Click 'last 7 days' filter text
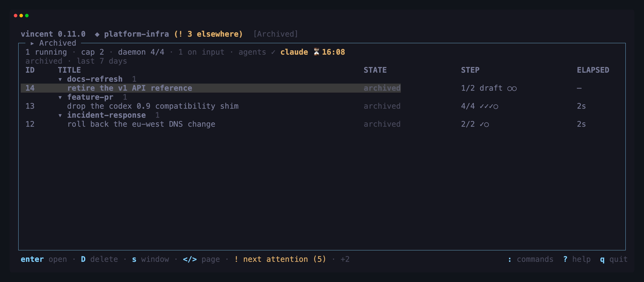 coord(102,61)
